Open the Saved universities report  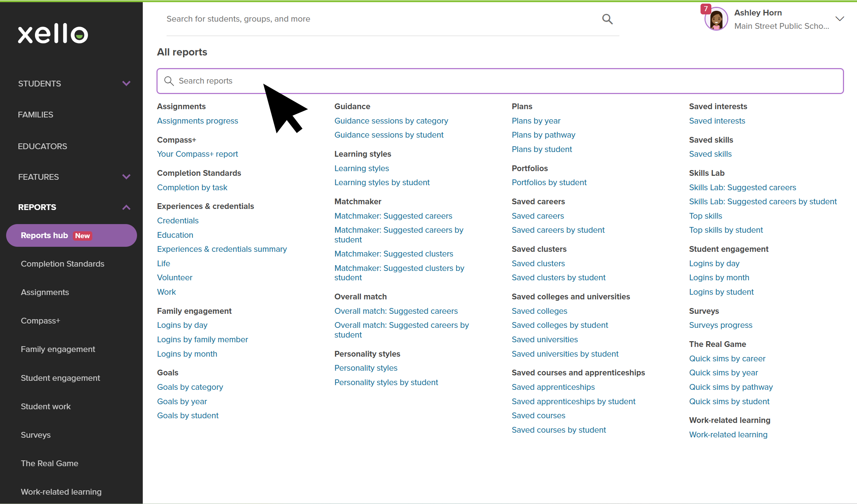click(545, 340)
